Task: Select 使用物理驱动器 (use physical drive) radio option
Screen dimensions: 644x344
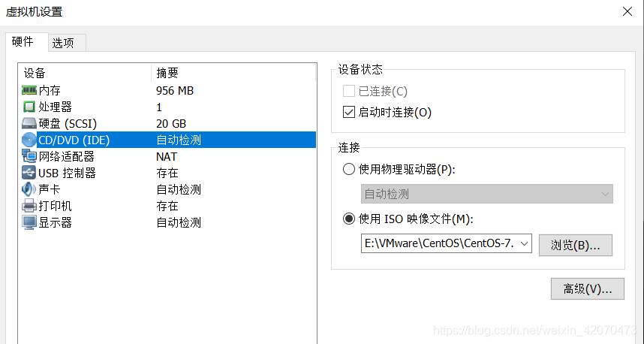Action: pyautogui.click(x=349, y=170)
